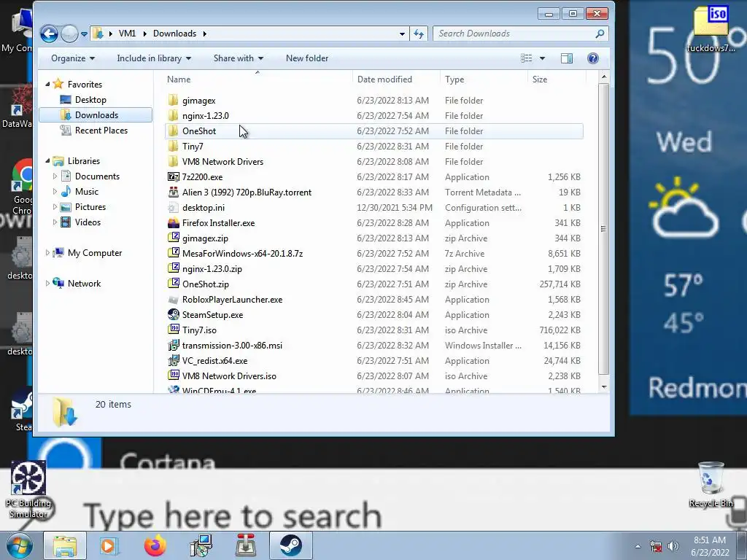Viewport: 747px width, 560px height.
Task: Select the VM8 Network Drivers folder
Action: click(373, 161)
